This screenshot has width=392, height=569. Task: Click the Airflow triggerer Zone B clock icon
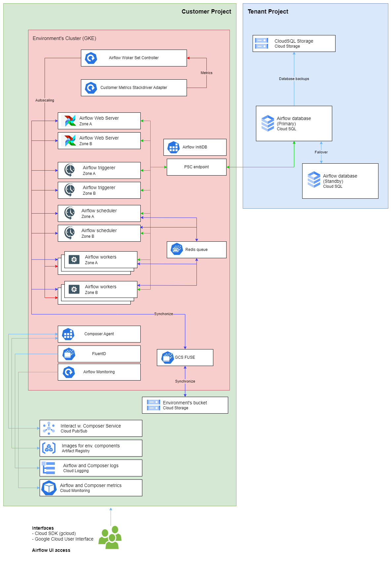pos(69,190)
